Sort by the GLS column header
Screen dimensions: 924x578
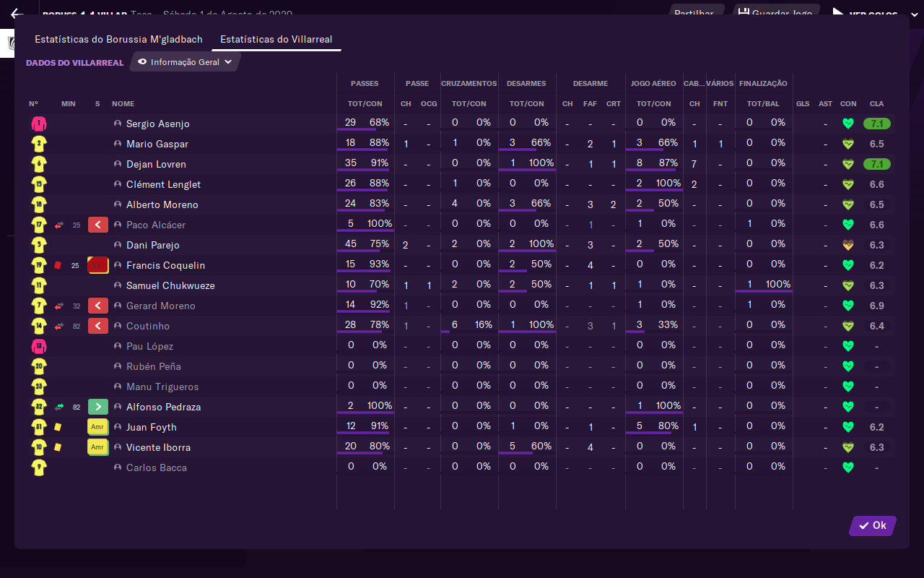(803, 104)
